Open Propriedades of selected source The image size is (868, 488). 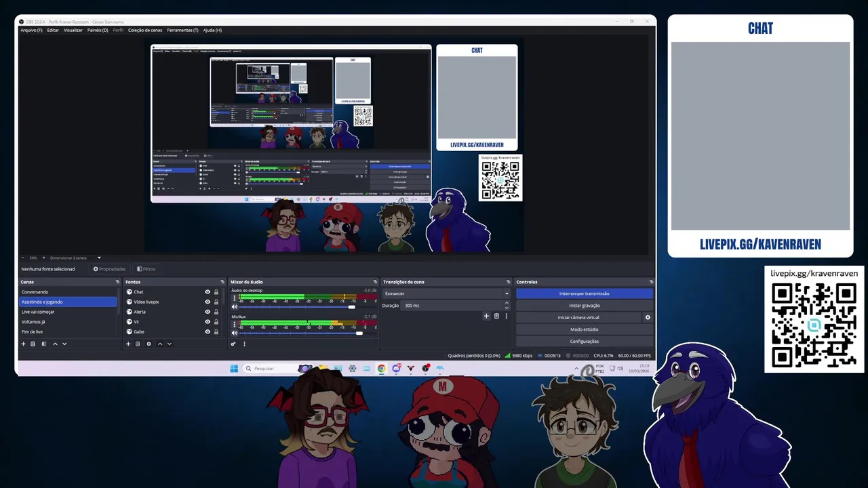click(110, 269)
